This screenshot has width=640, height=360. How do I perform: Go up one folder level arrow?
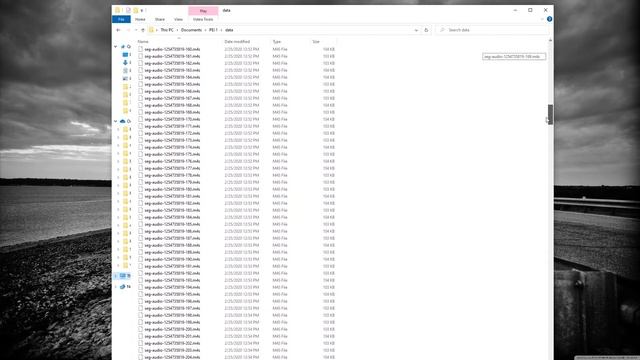click(143, 30)
